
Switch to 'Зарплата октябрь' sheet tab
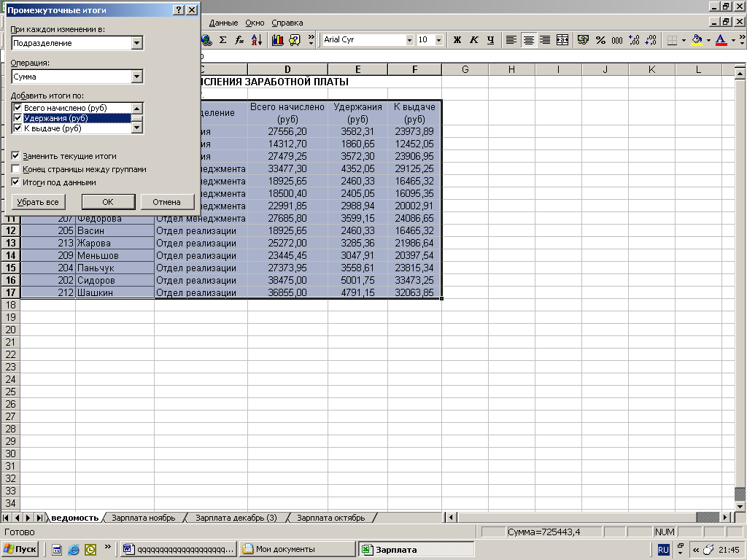tap(330, 518)
